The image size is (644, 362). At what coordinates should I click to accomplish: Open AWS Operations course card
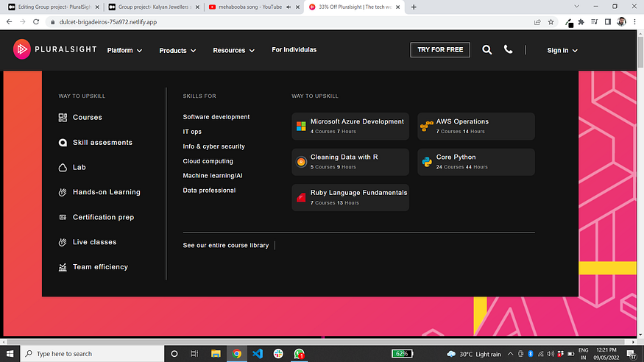click(476, 126)
